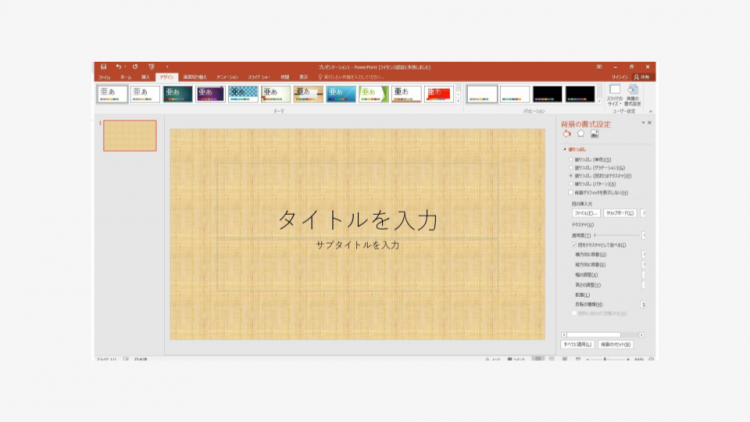Select the first white variant thumbnail

pos(482,94)
